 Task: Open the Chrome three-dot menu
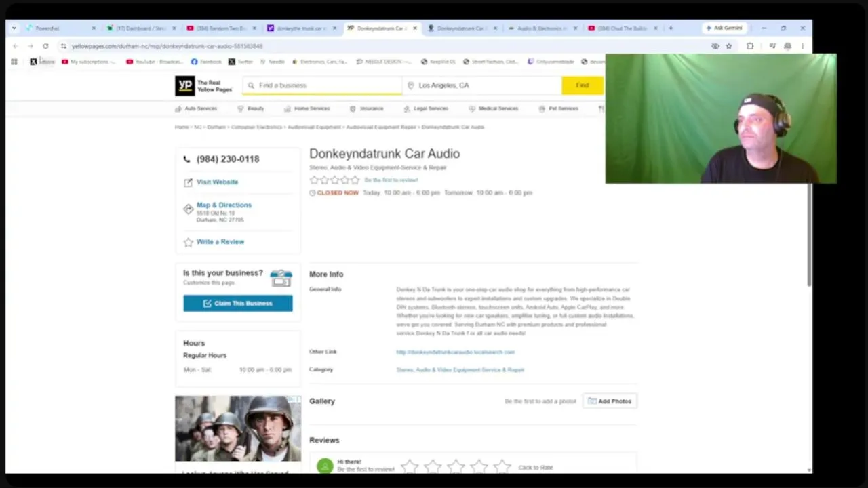click(802, 46)
